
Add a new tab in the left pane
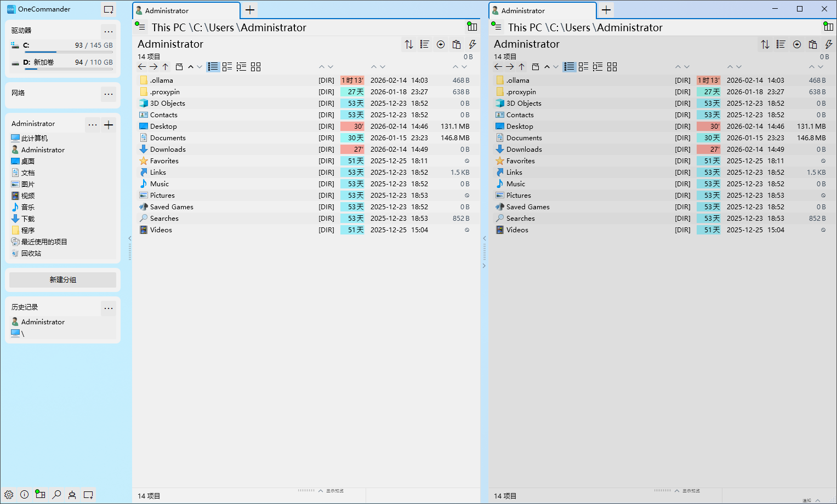250,10
